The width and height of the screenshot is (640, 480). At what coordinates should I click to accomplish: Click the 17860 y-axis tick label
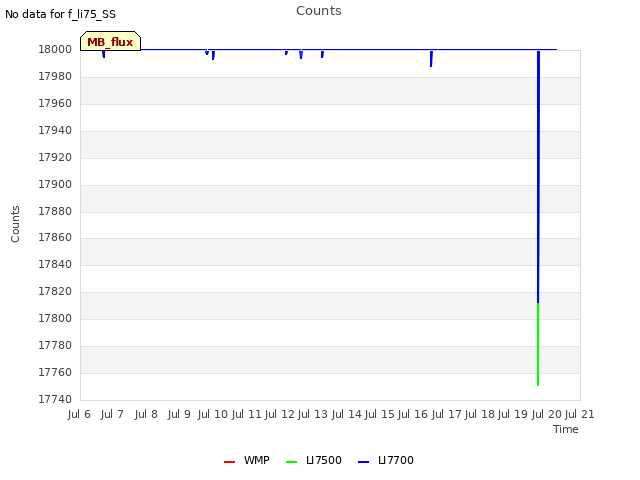coord(55,238)
